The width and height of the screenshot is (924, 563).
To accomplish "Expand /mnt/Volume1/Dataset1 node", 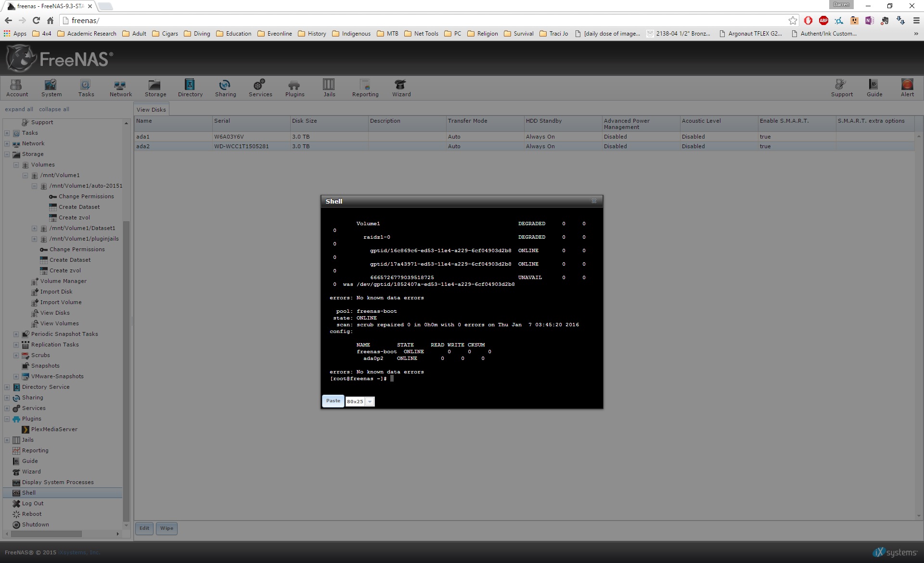I will (34, 228).
